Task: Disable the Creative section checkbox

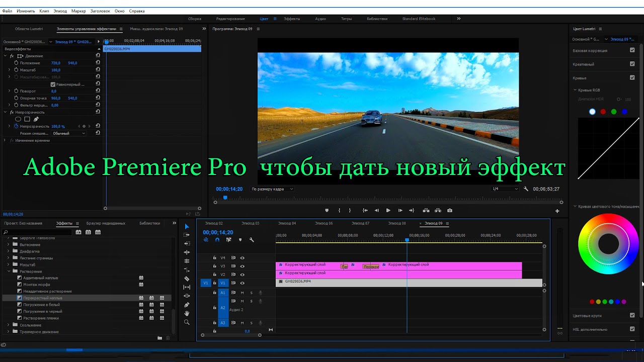Action: (632, 64)
